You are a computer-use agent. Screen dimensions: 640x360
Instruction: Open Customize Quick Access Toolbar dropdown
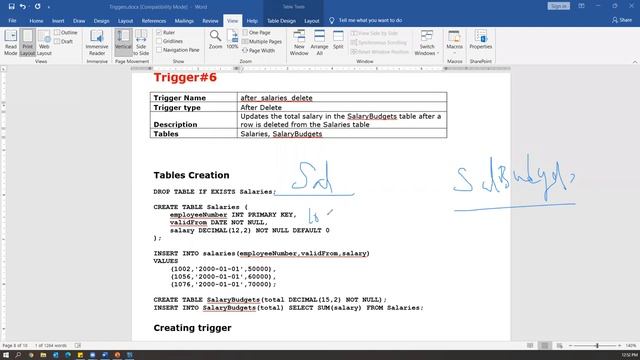(x=49, y=7)
